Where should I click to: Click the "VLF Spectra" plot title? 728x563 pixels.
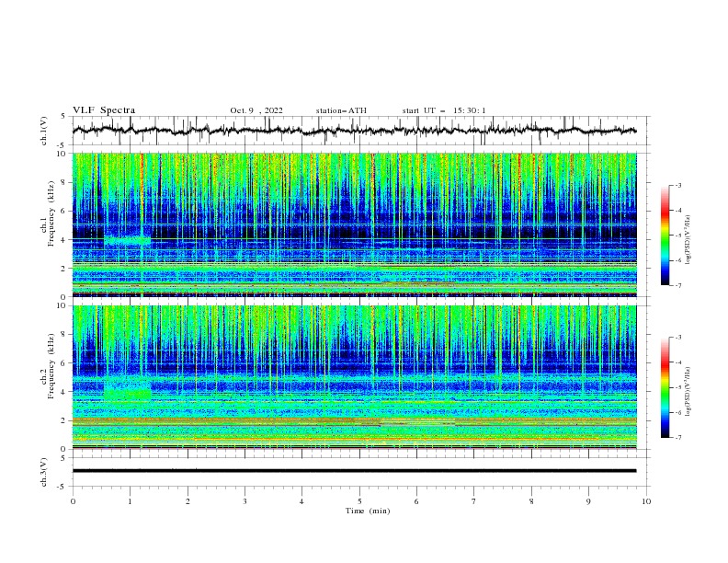coord(104,110)
